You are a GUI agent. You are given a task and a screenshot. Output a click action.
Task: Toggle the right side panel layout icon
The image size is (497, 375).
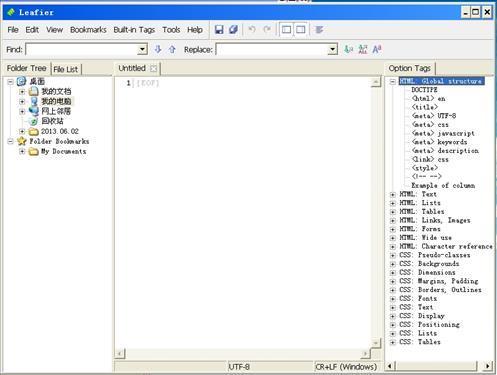pos(301,30)
